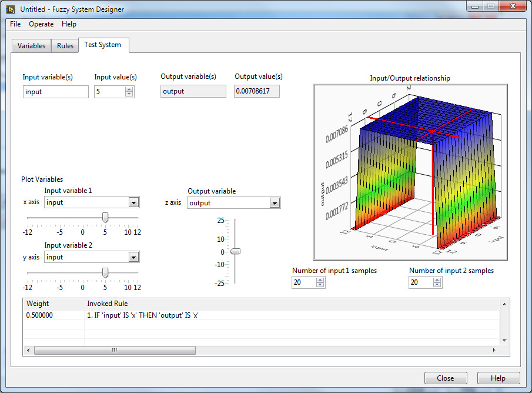This screenshot has width=532, height=393.
Task: Increase Number of input 2 samples
Action: [x=437, y=279]
